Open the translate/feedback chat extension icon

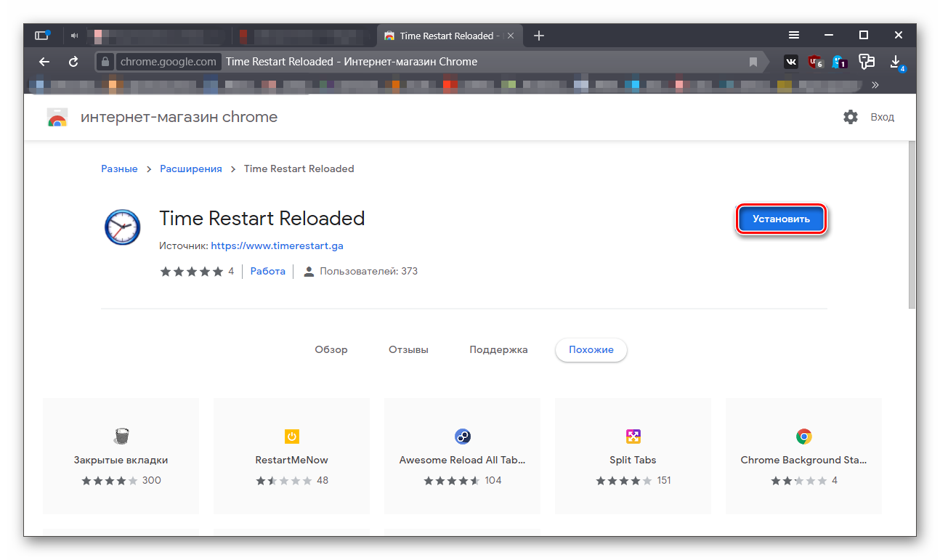click(866, 62)
